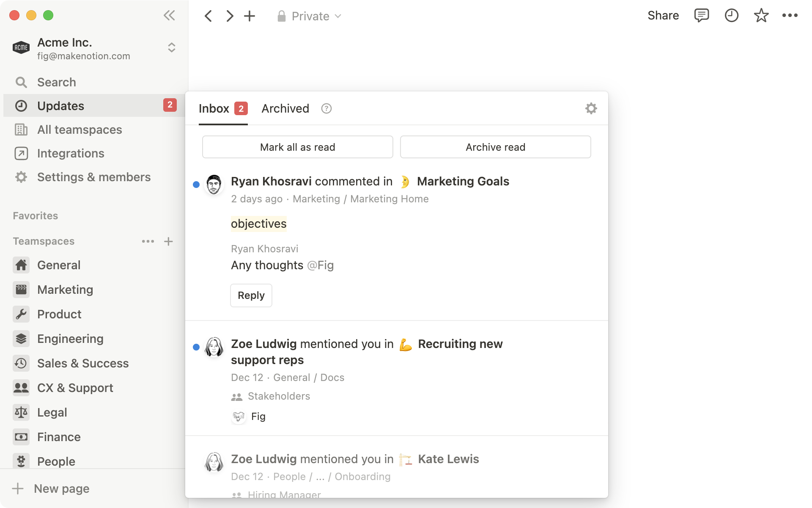Open the three-dot page menu
Viewport: 812px width, 508px height.
point(790,16)
